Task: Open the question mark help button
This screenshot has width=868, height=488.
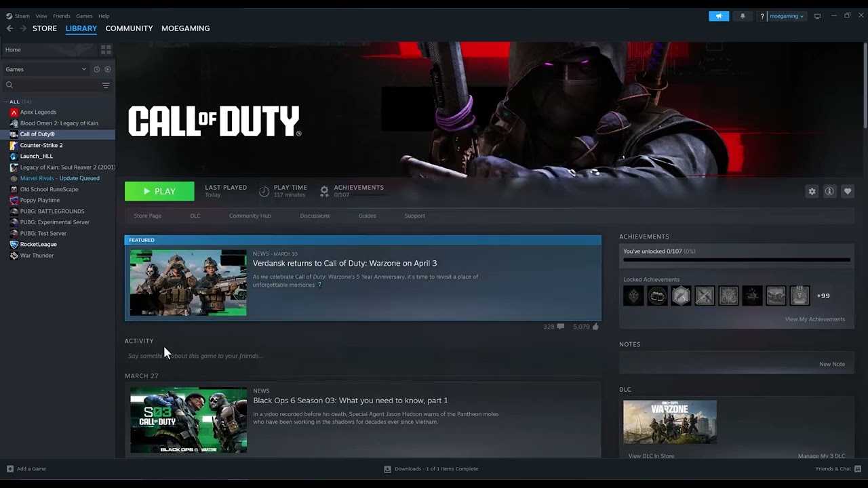Action: pos(762,16)
